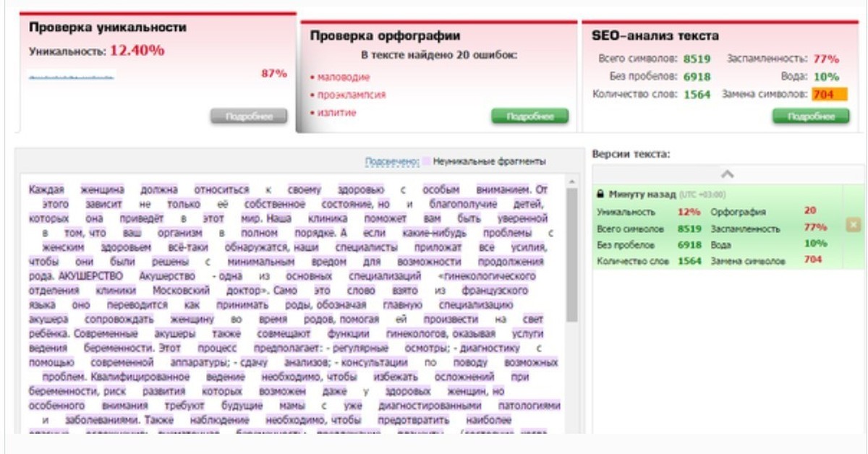Click inside the checked text area
Image resolution: width=868 pixels, height=454 pixels.
point(289,304)
